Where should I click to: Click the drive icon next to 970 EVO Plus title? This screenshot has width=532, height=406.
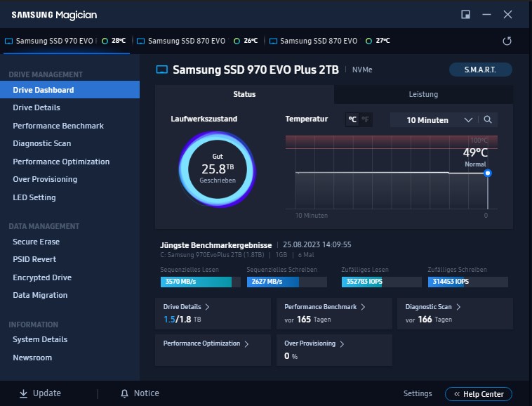click(x=162, y=70)
